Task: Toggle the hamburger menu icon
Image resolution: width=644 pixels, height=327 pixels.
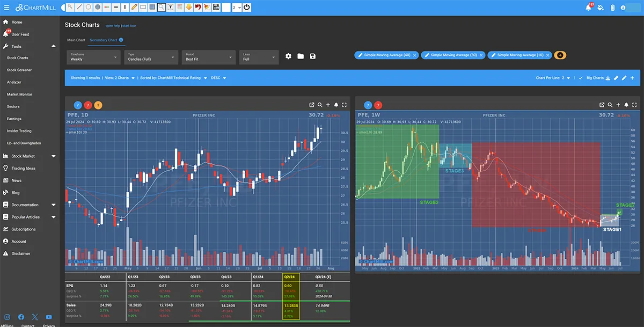Action: click(x=5, y=8)
